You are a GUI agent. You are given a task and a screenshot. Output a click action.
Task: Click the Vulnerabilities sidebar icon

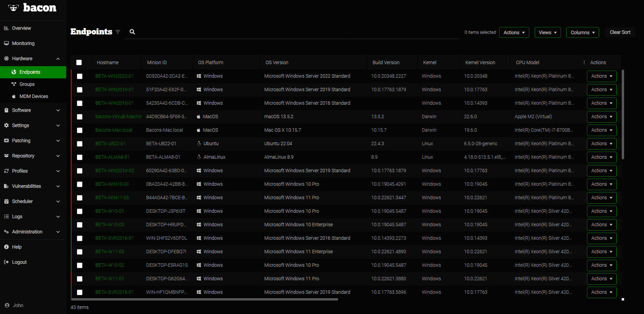(6, 186)
